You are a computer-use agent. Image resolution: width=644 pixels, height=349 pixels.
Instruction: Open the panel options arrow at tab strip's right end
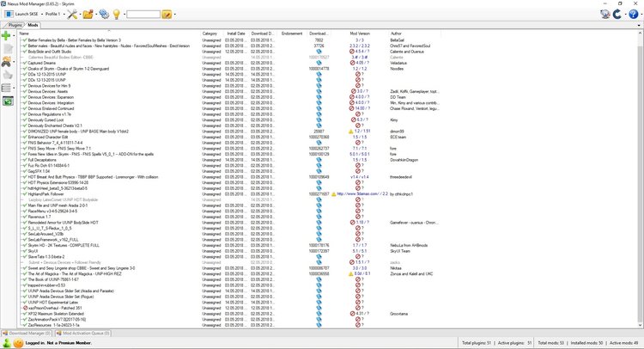pyautogui.click(x=639, y=26)
